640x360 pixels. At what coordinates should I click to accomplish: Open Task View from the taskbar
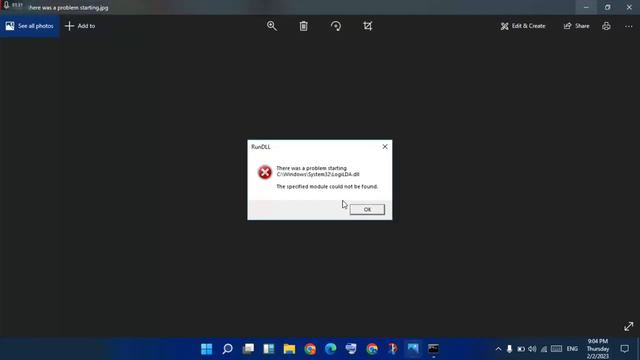(248, 349)
